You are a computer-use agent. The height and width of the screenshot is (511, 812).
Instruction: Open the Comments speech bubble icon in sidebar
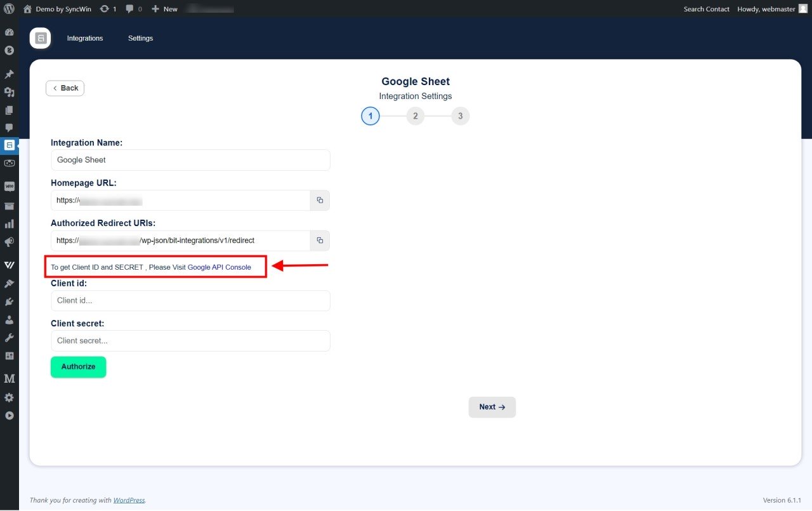[x=9, y=128]
